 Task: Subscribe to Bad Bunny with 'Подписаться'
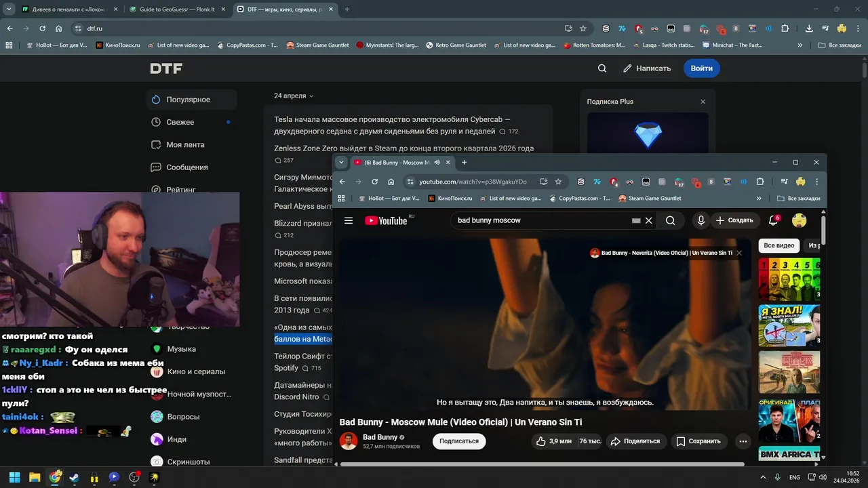[459, 441]
